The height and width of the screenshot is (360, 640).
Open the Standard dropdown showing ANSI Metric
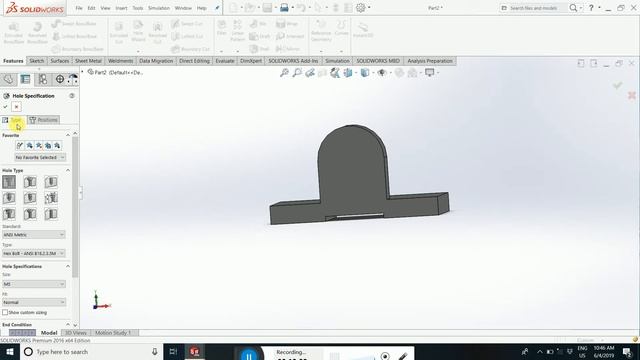coord(33,235)
